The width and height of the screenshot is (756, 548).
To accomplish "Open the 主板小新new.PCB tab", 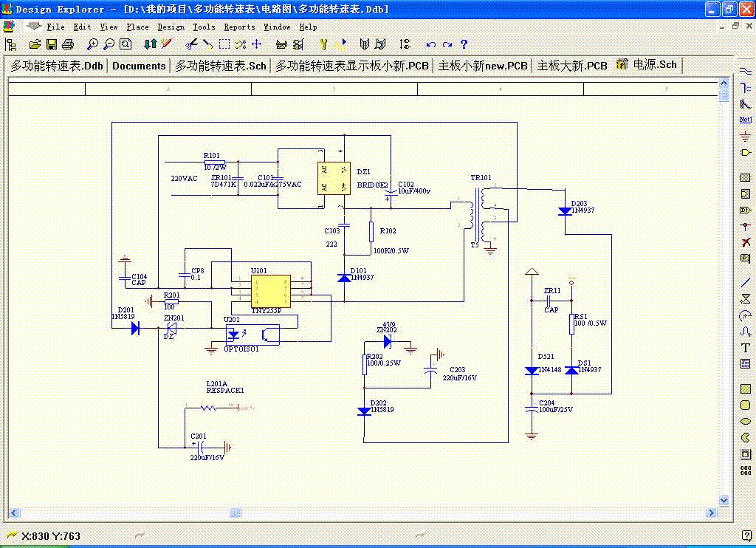I will 483,66.
